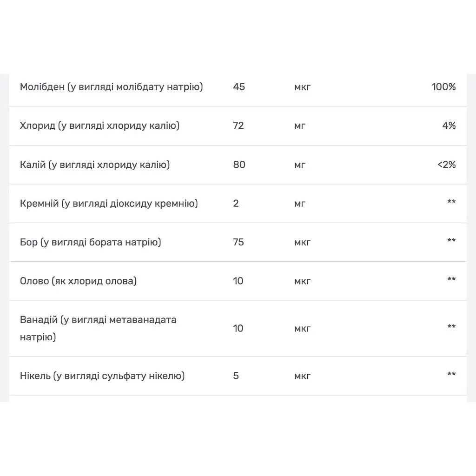Screen dimensions: 476x476
Task: Click the 5 amount for Нікель
Action: 236,376
